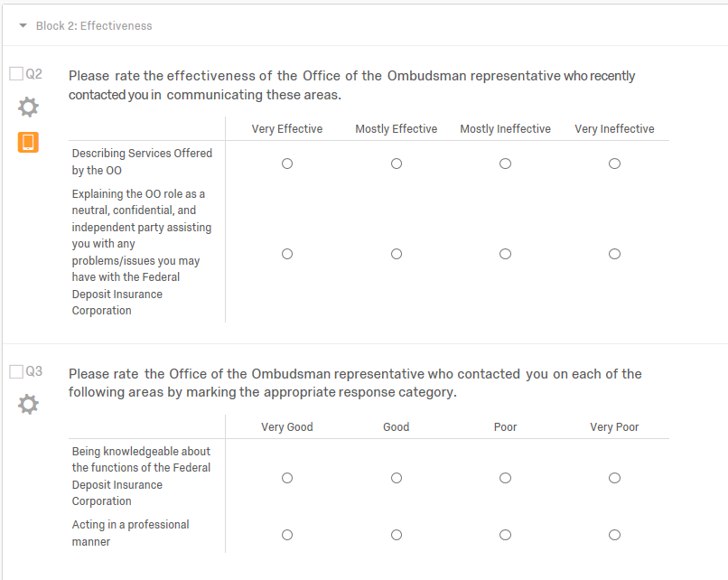Image resolution: width=728 pixels, height=580 pixels.
Task: Collapse Block 2: Effectiveness section
Action: pos(23,26)
